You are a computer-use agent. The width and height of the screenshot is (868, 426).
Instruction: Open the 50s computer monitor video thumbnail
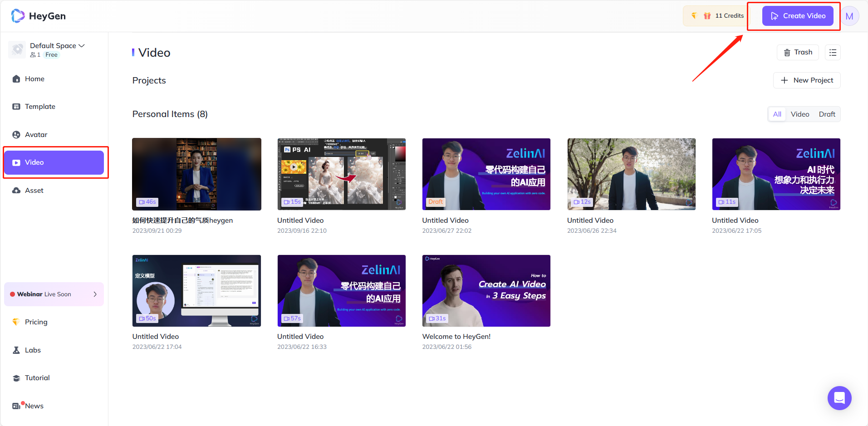click(x=196, y=291)
